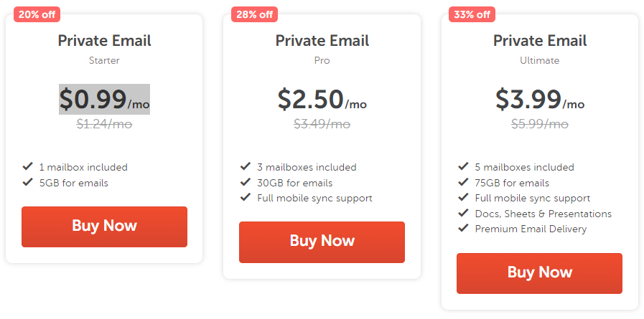Click checkmark beside 1 mailbox included
The width and height of the screenshot is (644, 319).
(x=28, y=167)
